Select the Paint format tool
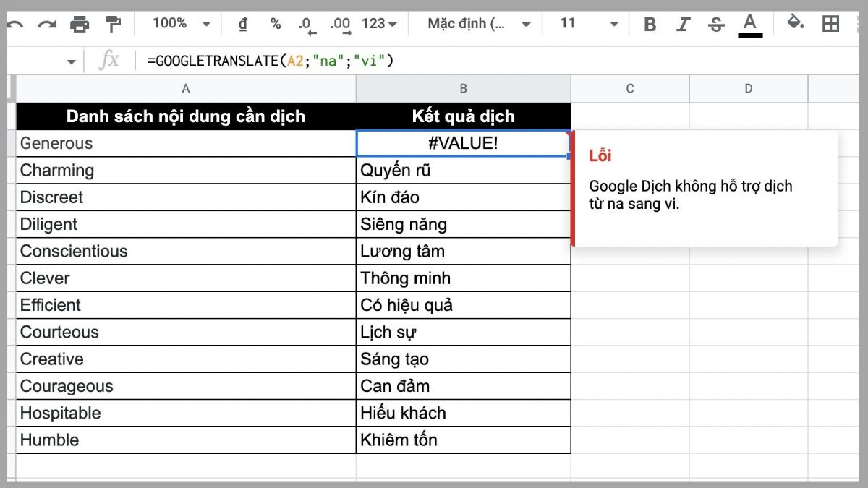The image size is (868, 488). pos(112,23)
